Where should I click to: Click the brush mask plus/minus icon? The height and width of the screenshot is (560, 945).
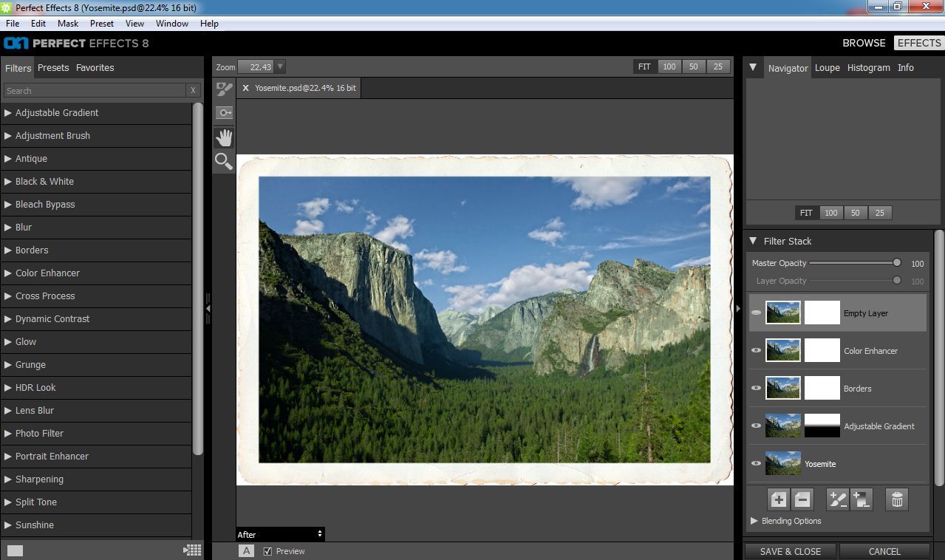point(838,500)
